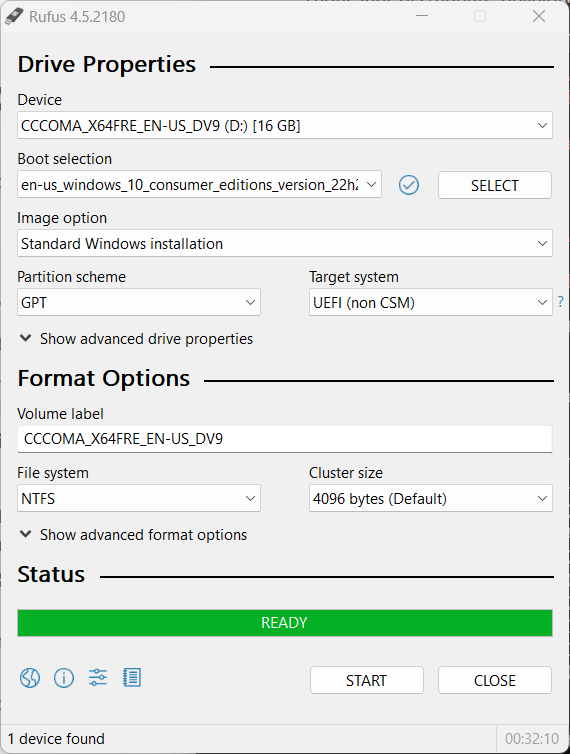The height and width of the screenshot is (754, 570).
Task: Click the target system help question mark
Action: click(560, 302)
